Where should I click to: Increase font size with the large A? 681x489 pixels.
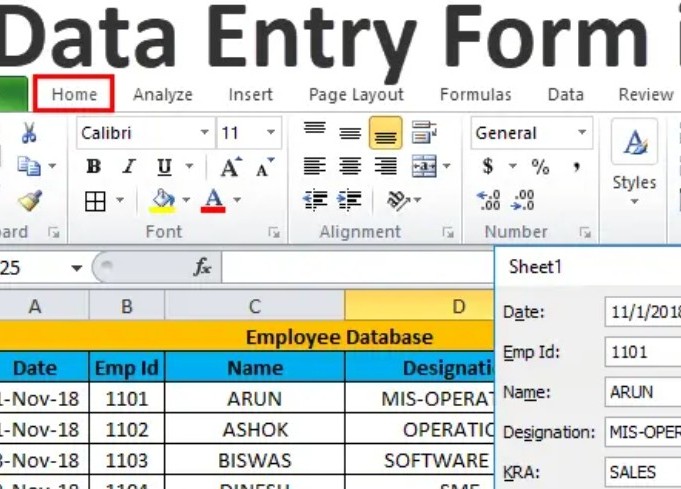coord(230,166)
